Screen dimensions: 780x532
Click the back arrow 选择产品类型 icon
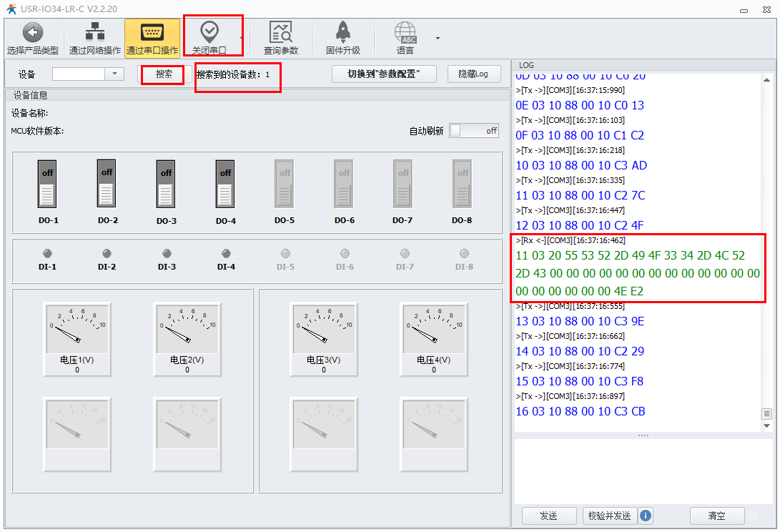(33, 32)
